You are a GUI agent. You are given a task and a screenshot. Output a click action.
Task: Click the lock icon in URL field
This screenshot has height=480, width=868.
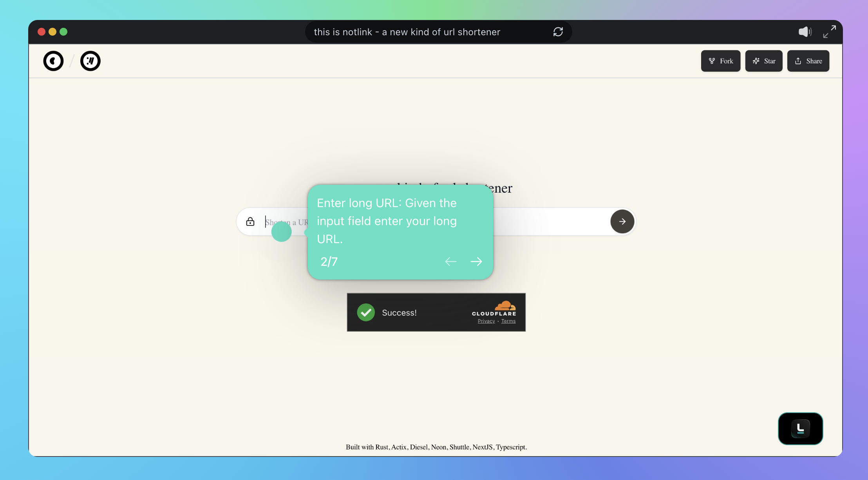point(250,222)
